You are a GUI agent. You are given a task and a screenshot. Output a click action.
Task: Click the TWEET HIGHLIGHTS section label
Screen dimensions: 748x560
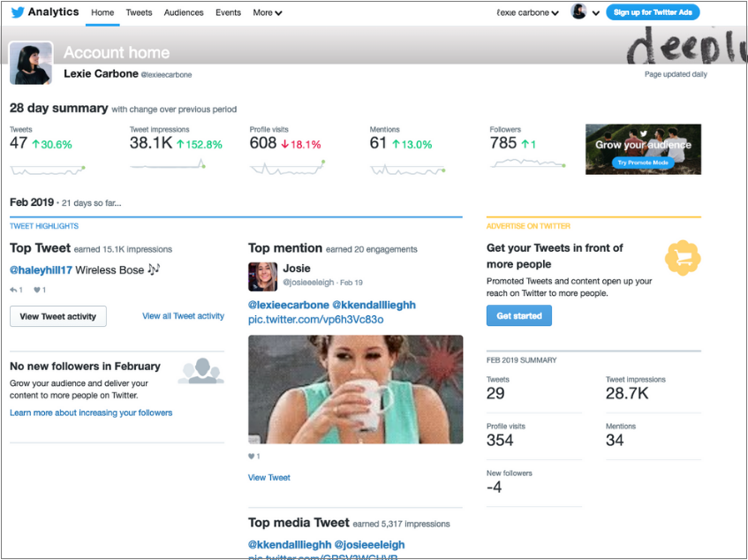coord(44,226)
